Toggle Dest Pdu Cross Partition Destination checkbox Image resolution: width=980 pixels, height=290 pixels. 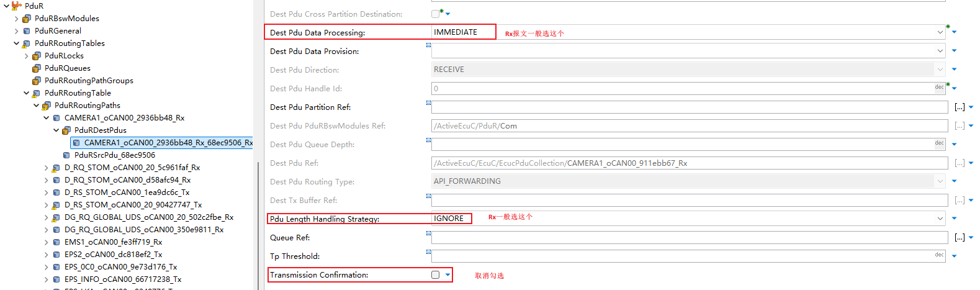coord(435,14)
